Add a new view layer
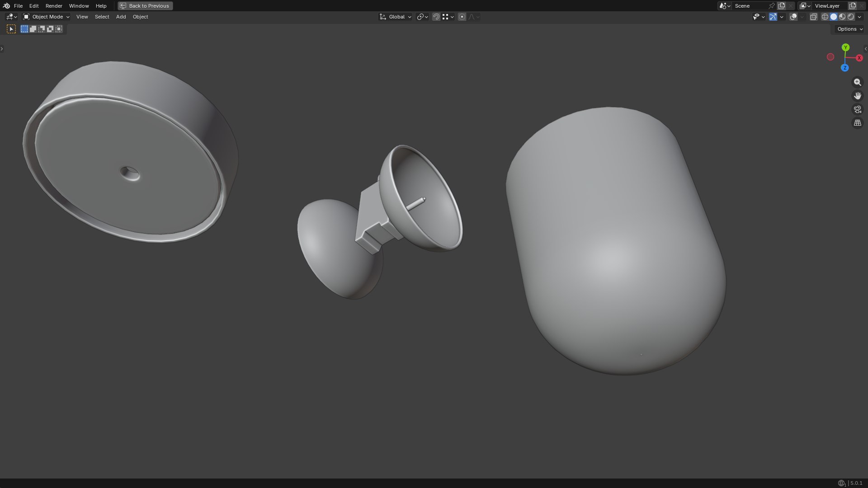Image resolution: width=868 pixels, height=488 pixels. [853, 6]
